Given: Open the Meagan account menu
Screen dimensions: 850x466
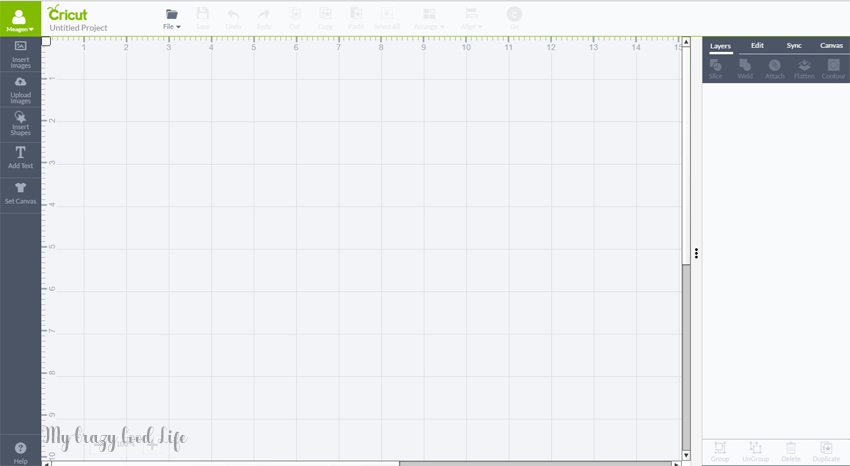Looking at the screenshot, I should [x=20, y=19].
